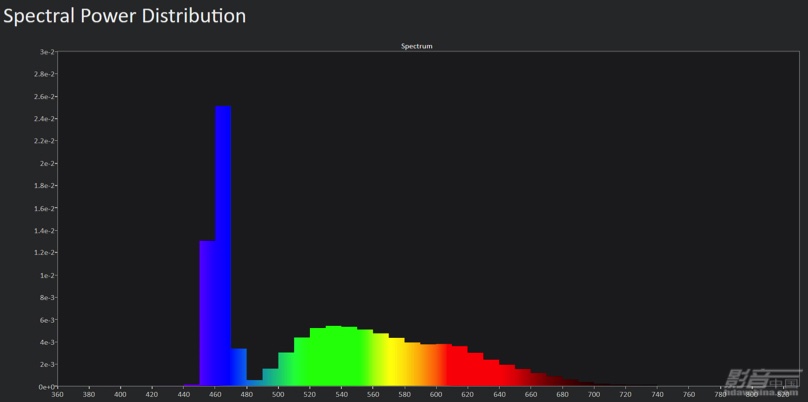808x402 pixels.
Task: Click the 1e-2 label on the y-axis
Action: pos(47,275)
